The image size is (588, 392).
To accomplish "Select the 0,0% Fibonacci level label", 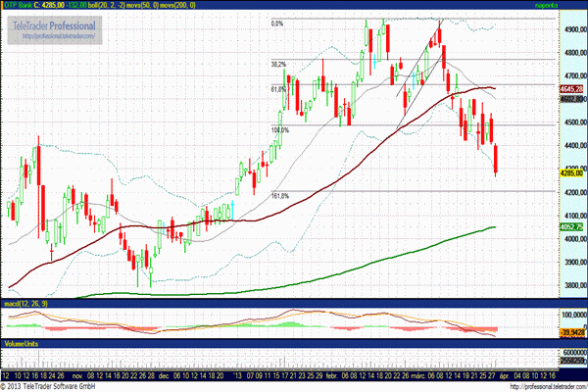I will [276, 23].
